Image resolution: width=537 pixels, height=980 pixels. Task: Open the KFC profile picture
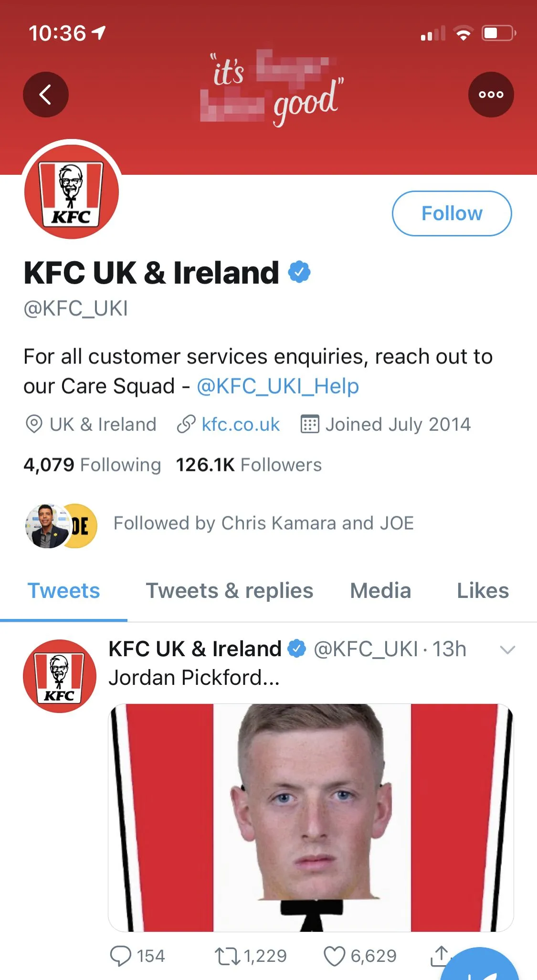(72, 192)
